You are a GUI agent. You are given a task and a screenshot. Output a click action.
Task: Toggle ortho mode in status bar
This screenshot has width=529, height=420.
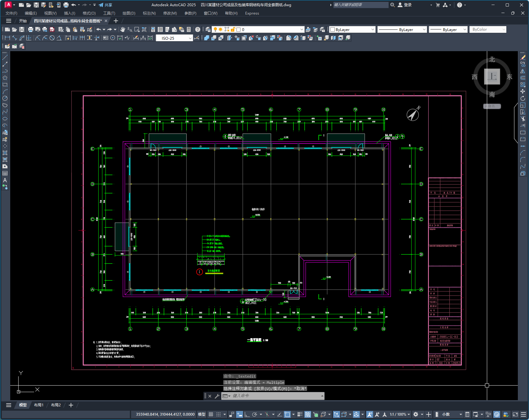pyautogui.click(x=247, y=414)
